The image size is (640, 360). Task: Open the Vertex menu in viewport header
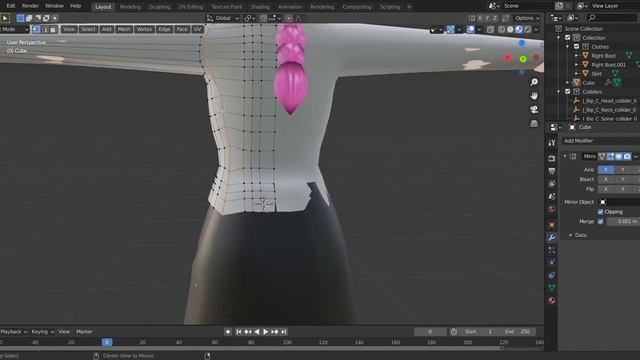144,29
